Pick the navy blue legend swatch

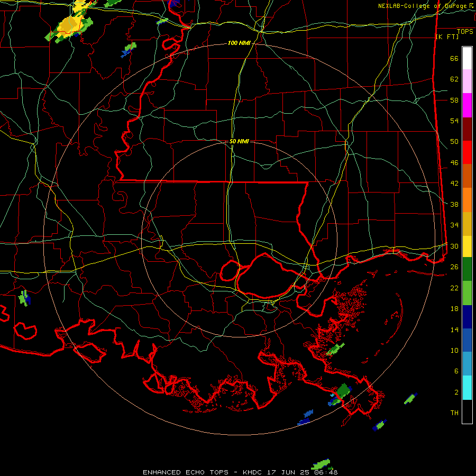coord(467,317)
